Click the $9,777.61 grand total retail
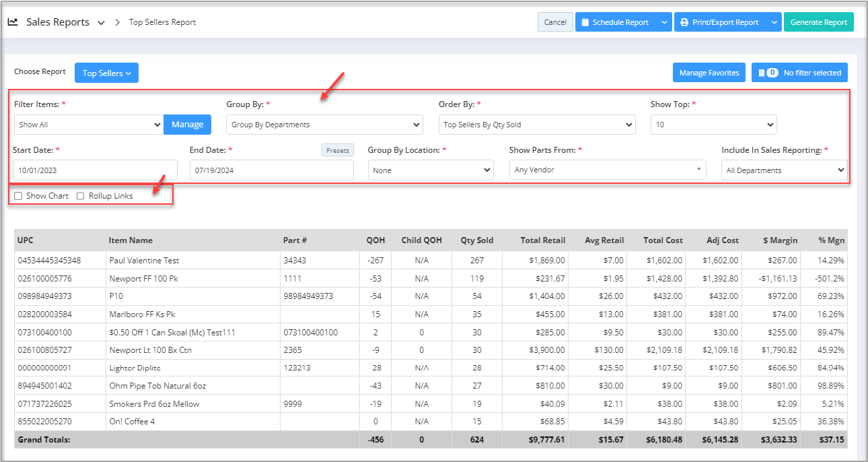The width and height of the screenshot is (868, 462). 546,440
